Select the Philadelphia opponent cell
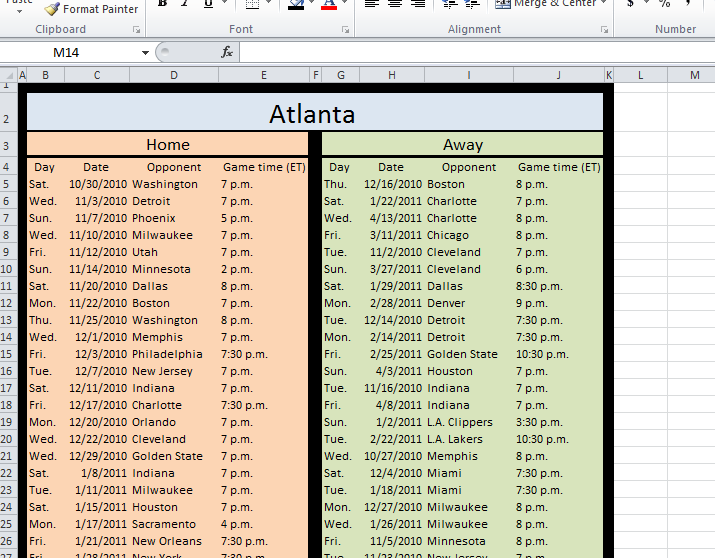The image size is (715, 558). click(174, 354)
